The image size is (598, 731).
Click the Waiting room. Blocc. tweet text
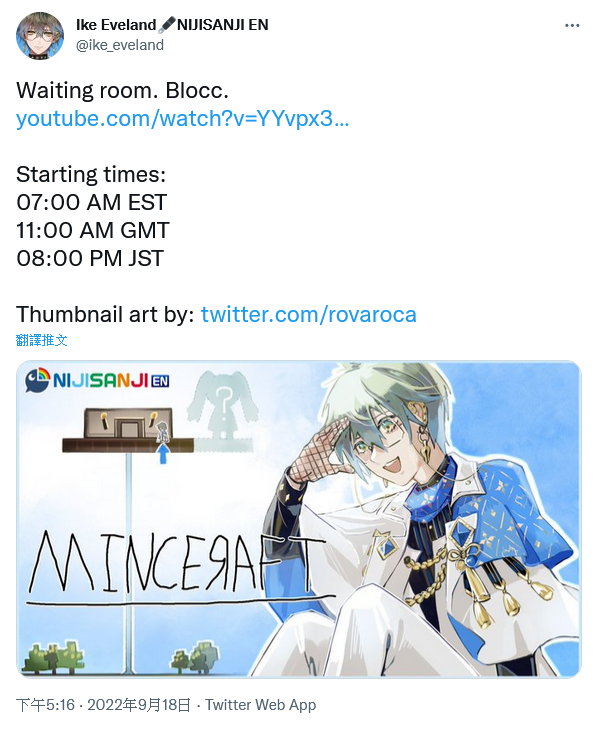tap(123, 90)
